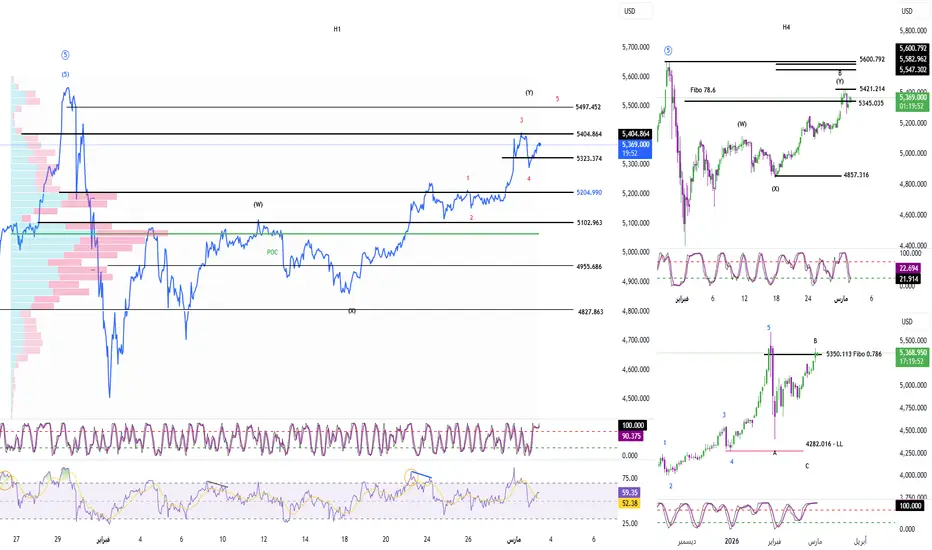Click the 5350.113 Fibo 0.786 label
This screenshot has height=550, width=932.
854,354
